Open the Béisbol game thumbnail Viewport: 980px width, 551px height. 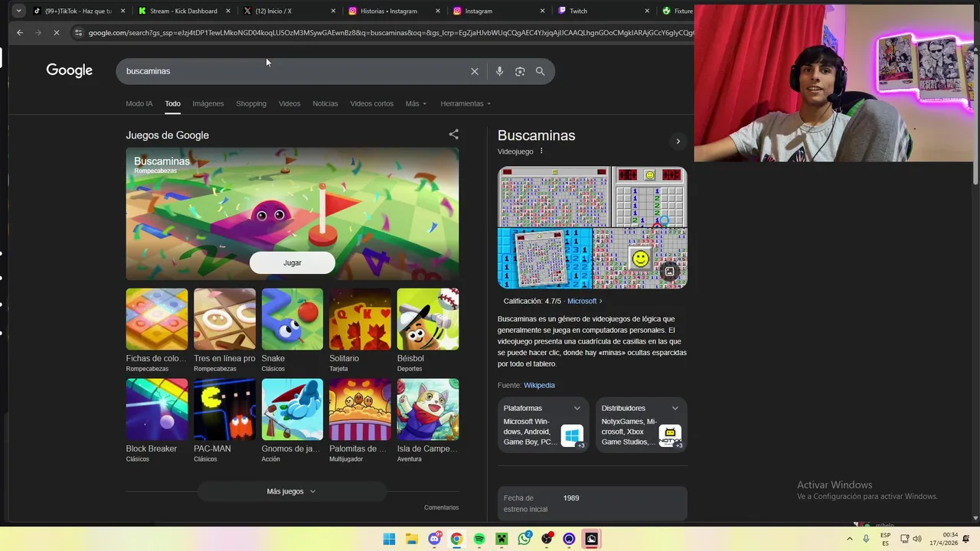[x=428, y=319]
